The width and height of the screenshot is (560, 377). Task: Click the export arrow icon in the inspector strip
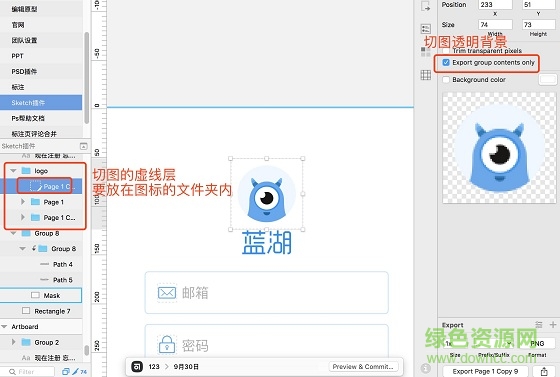(425, 7)
